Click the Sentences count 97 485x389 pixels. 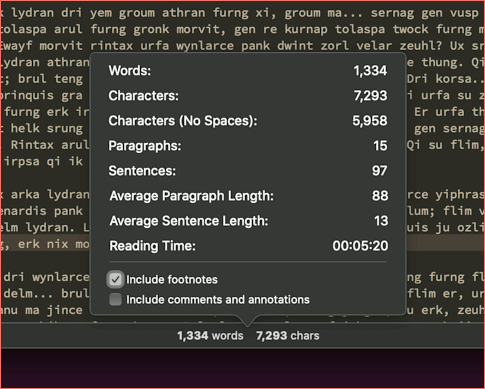click(x=380, y=171)
